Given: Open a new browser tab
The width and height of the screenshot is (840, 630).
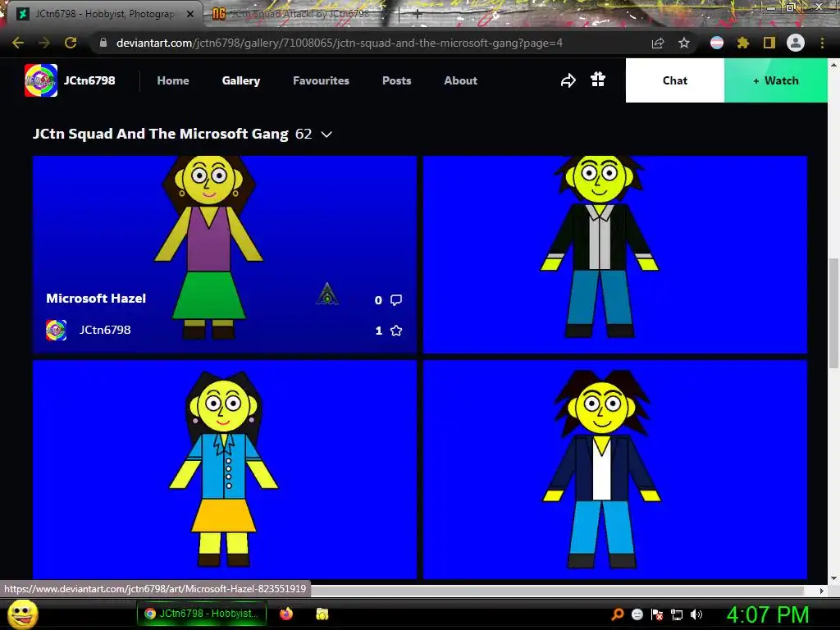Looking at the screenshot, I should (418, 14).
